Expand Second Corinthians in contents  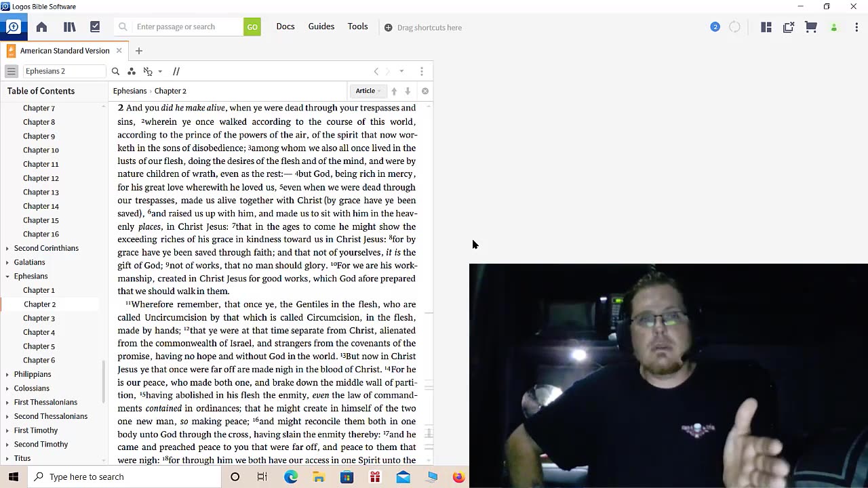pyautogui.click(x=7, y=249)
